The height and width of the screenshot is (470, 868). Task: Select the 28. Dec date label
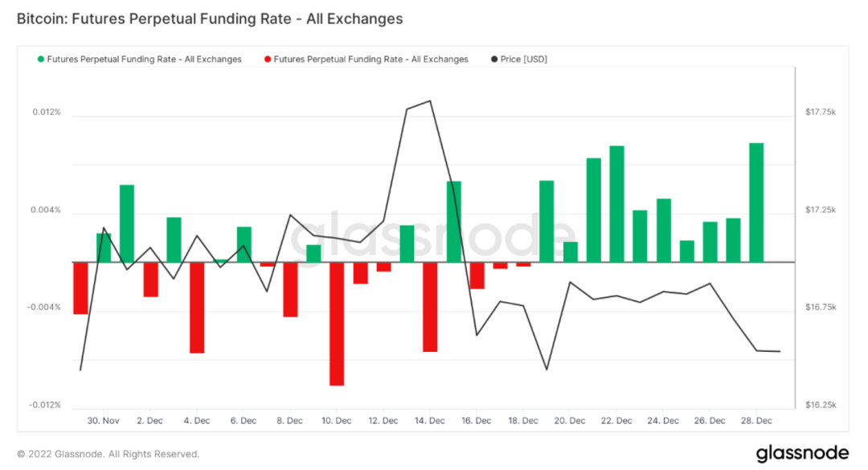coord(756,420)
